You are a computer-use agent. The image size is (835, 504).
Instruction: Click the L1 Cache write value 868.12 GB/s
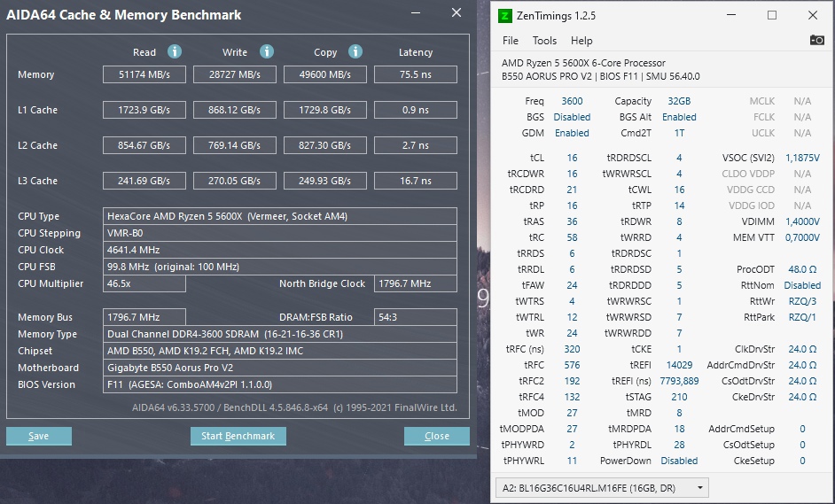point(235,110)
